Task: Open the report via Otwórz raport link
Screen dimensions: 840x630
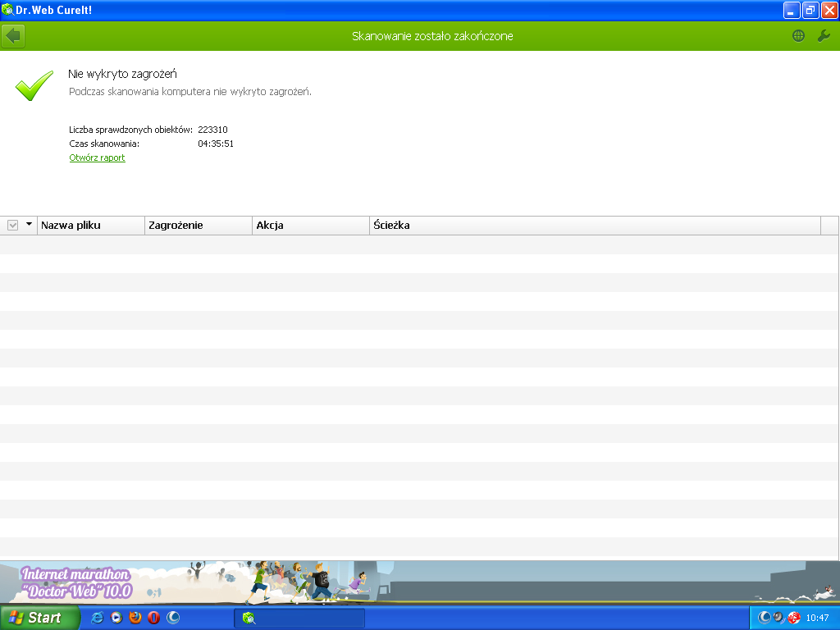Action: click(x=97, y=157)
